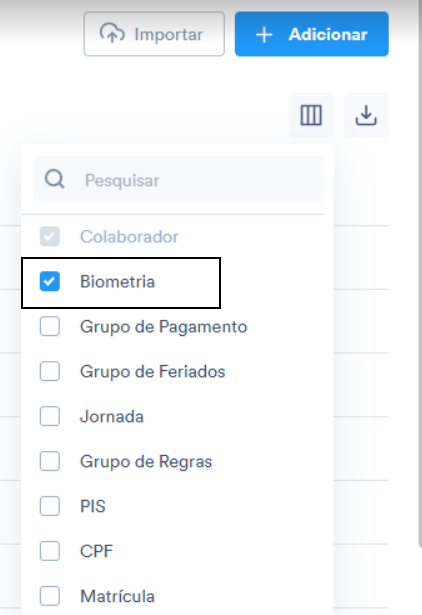Select the Grupo de Regras label
422x615 pixels.
point(146,462)
